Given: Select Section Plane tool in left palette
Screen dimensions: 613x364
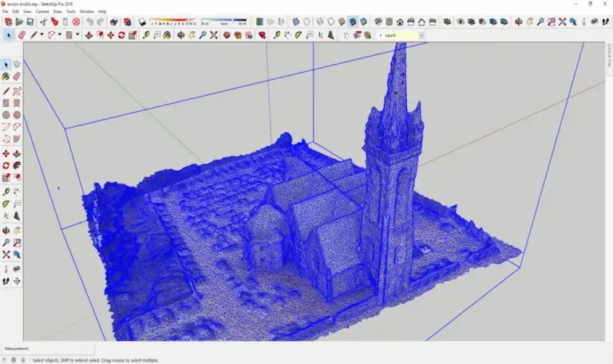Looking at the screenshot, I should tap(17, 281).
